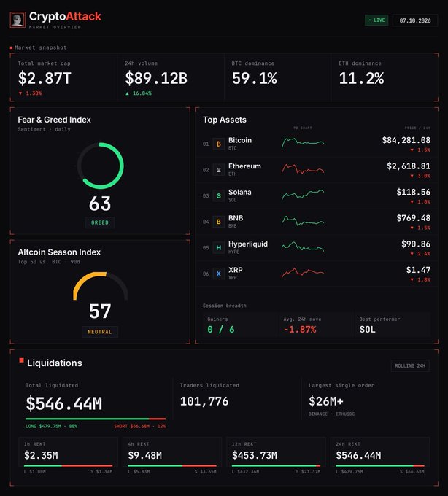Click the Ethereum 3.0% change indicator
Viewport: 448px width, 496px height.
point(420,176)
